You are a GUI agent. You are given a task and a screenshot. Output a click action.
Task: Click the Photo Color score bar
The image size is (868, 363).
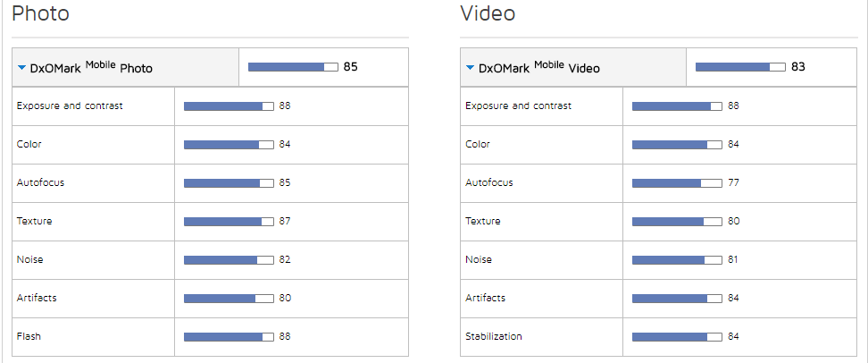tap(229, 144)
